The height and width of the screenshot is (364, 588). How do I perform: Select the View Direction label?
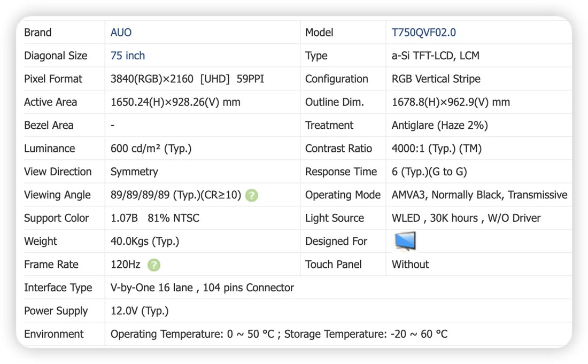click(58, 172)
